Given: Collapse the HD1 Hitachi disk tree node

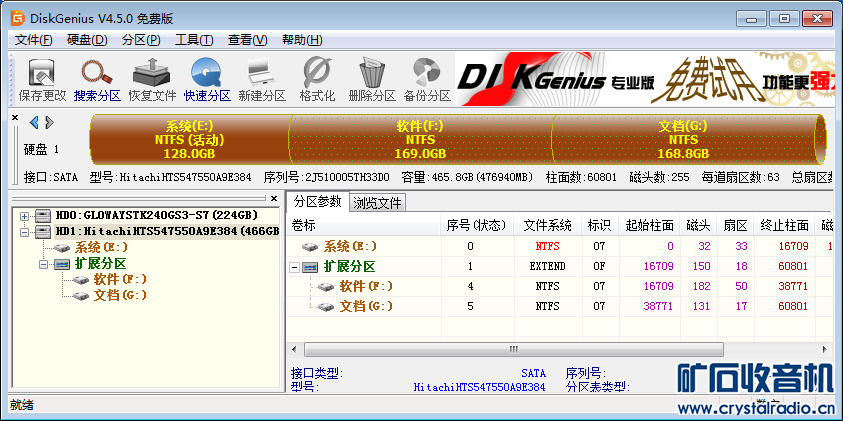Looking at the screenshot, I should pos(24,231).
